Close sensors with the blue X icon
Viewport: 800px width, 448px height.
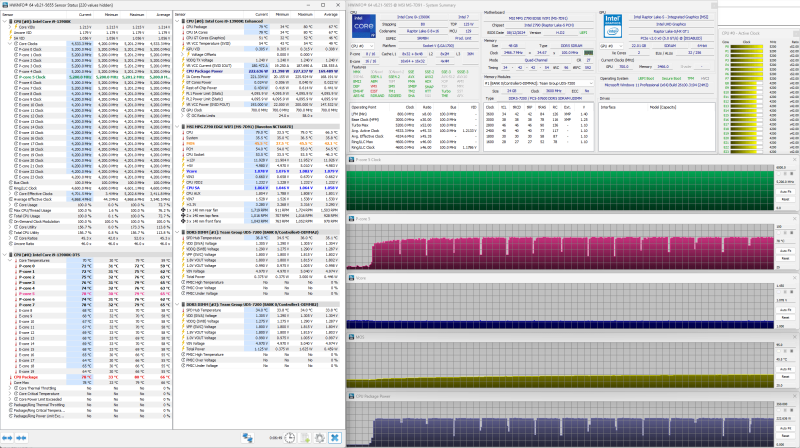[x=335, y=438]
